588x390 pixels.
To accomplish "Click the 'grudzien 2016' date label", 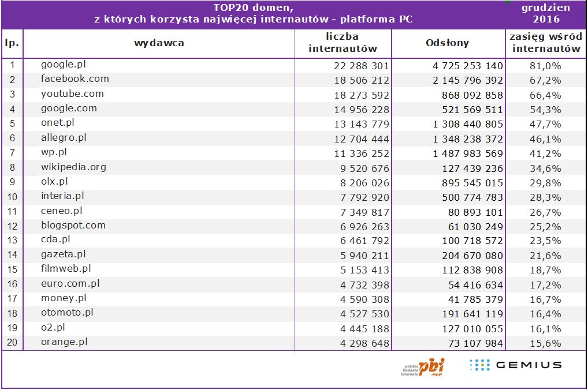I will click(546, 13).
